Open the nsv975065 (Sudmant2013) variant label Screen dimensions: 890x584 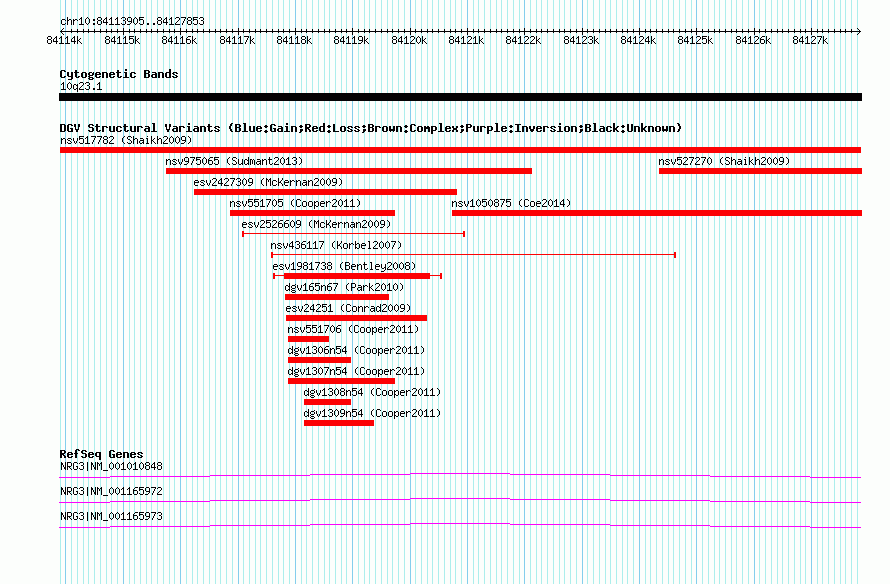pyautogui.click(x=234, y=161)
